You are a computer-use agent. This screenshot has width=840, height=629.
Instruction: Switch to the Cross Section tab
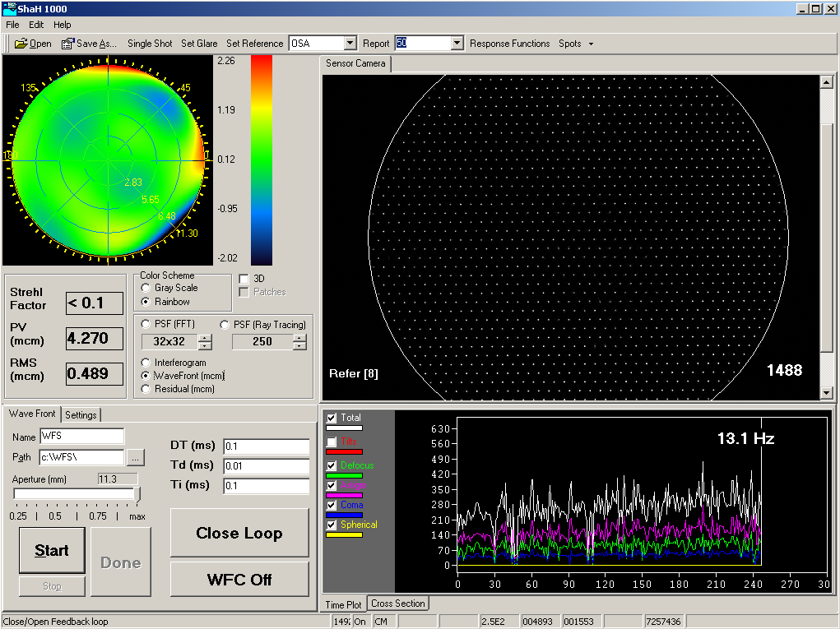point(397,603)
